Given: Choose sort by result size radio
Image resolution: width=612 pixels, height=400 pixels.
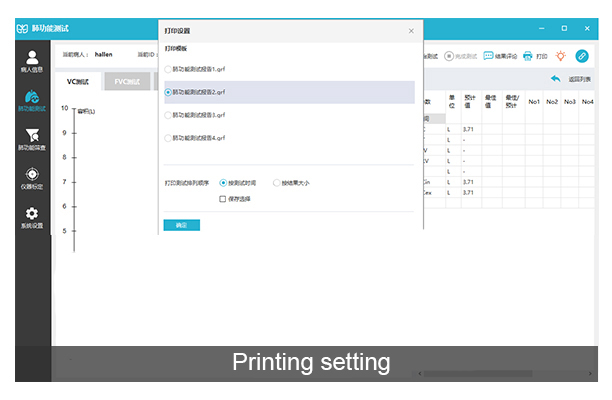Looking at the screenshot, I should 276,183.
